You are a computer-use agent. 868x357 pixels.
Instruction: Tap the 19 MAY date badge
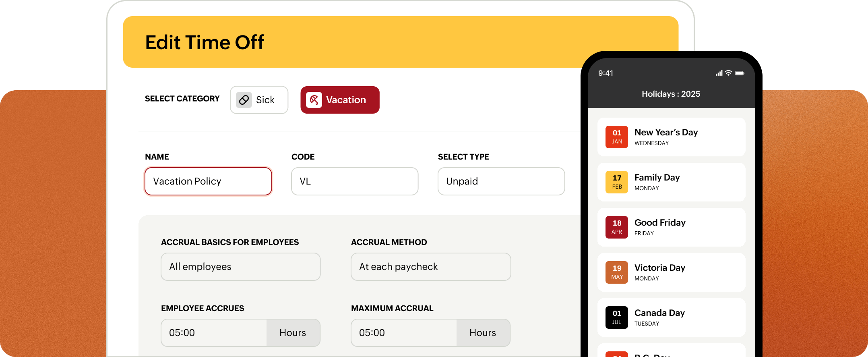coord(617,272)
